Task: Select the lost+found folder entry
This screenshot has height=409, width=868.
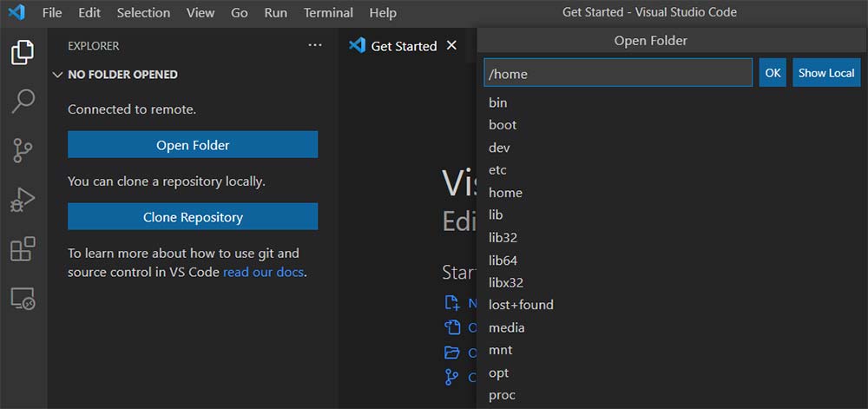Action: click(x=672, y=305)
